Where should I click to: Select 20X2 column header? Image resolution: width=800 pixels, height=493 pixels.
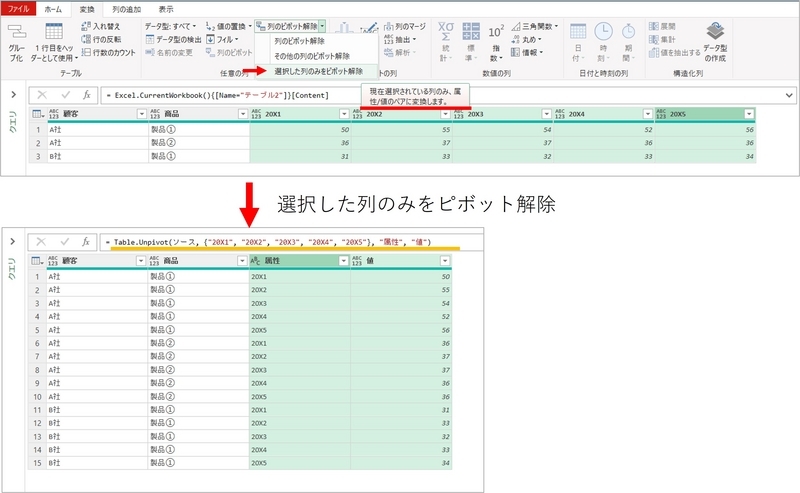(402, 114)
